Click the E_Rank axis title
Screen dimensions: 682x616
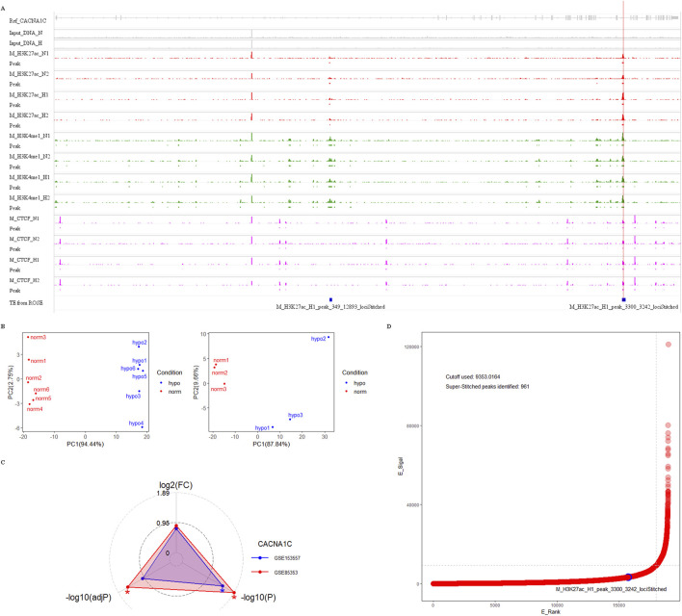[551, 611]
